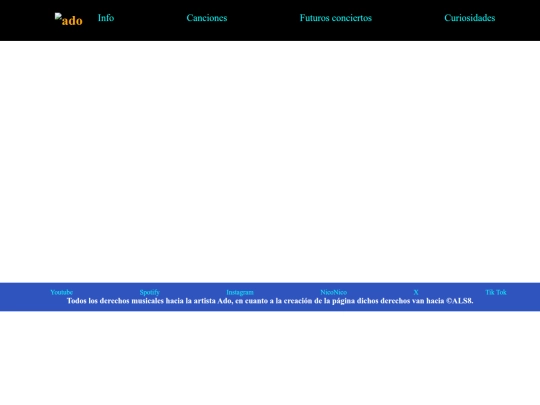Follow the Instagram footer link

(240, 292)
